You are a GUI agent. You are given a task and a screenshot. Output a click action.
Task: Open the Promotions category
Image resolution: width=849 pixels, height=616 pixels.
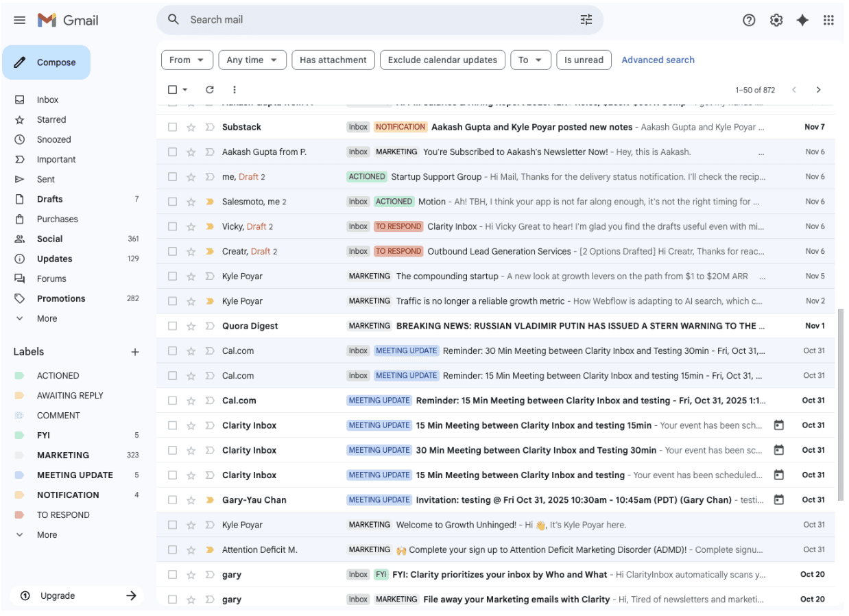tap(61, 298)
